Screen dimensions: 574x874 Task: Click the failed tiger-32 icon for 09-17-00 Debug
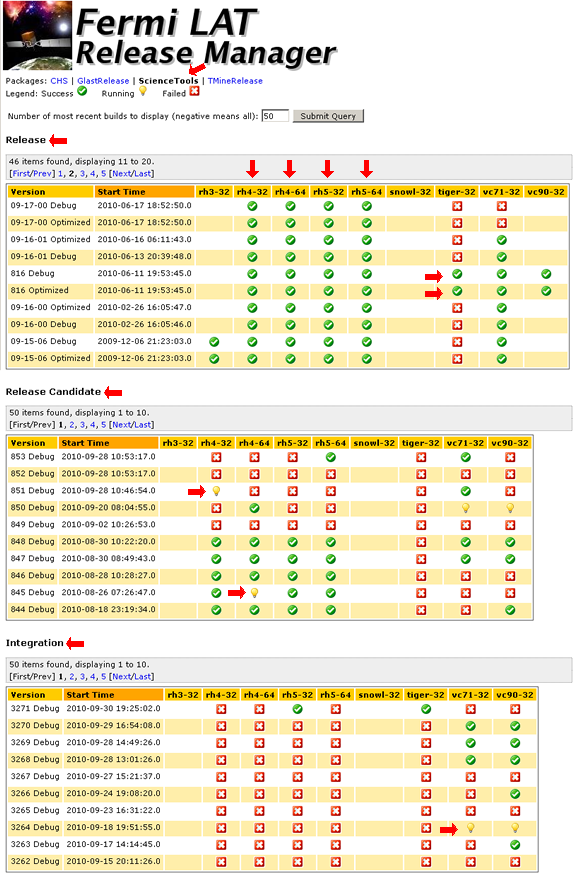(x=457, y=206)
